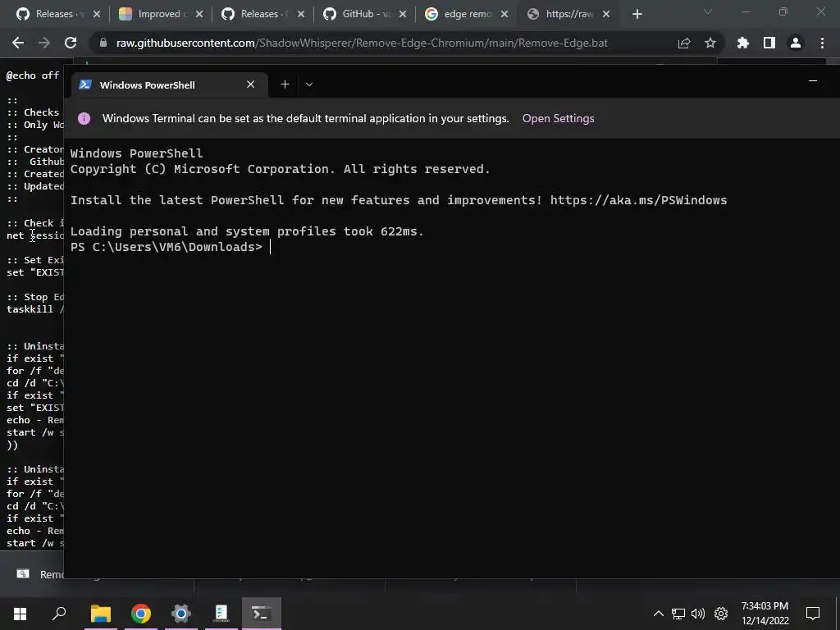Bookmark this page with star icon
The image size is (840, 630).
point(710,43)
